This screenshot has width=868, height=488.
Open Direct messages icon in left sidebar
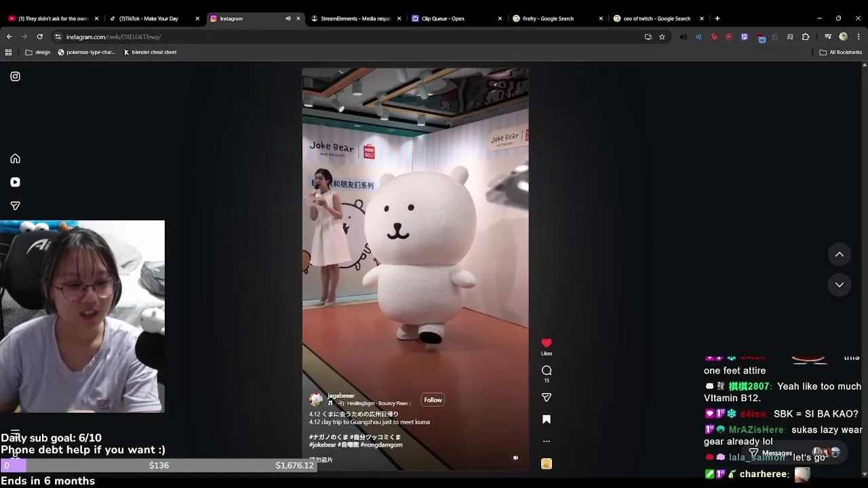15,205
